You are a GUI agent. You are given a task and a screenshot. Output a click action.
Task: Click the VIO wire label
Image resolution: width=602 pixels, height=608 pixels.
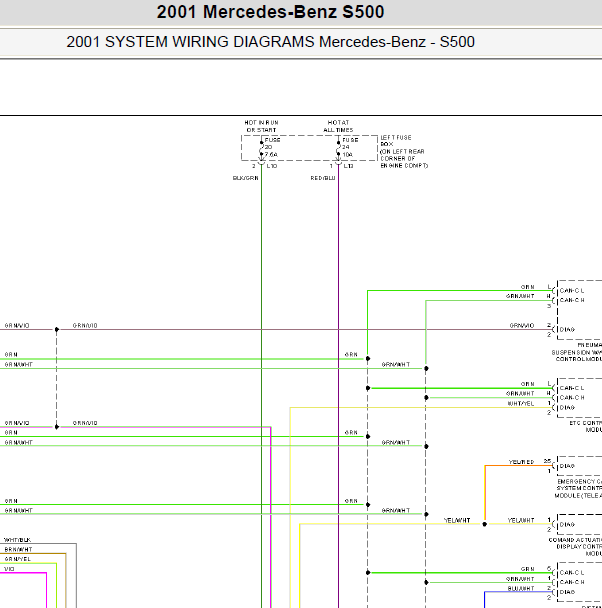9,569
